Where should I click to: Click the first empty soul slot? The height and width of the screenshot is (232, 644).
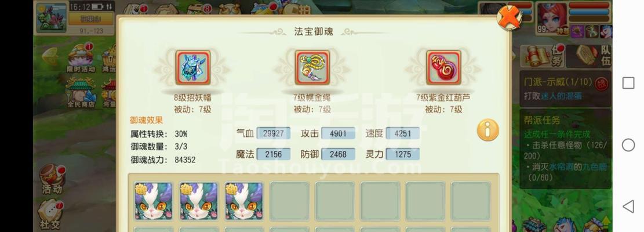(x=290, y=201)
